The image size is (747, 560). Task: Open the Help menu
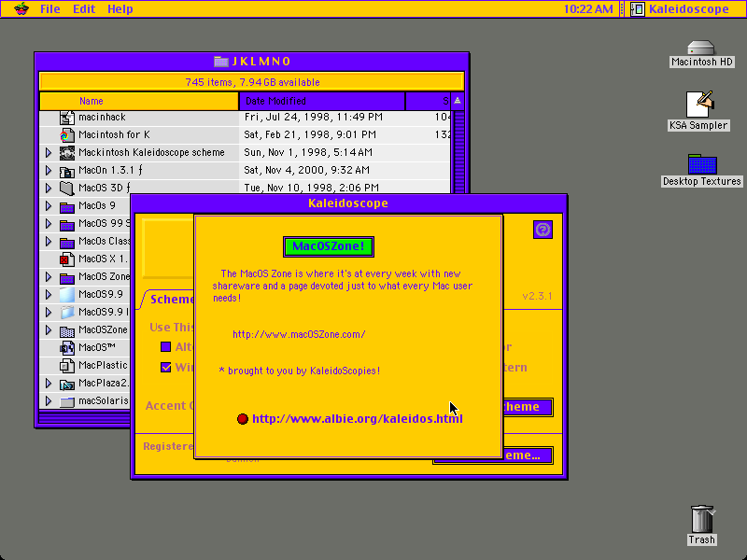point(120,9)
